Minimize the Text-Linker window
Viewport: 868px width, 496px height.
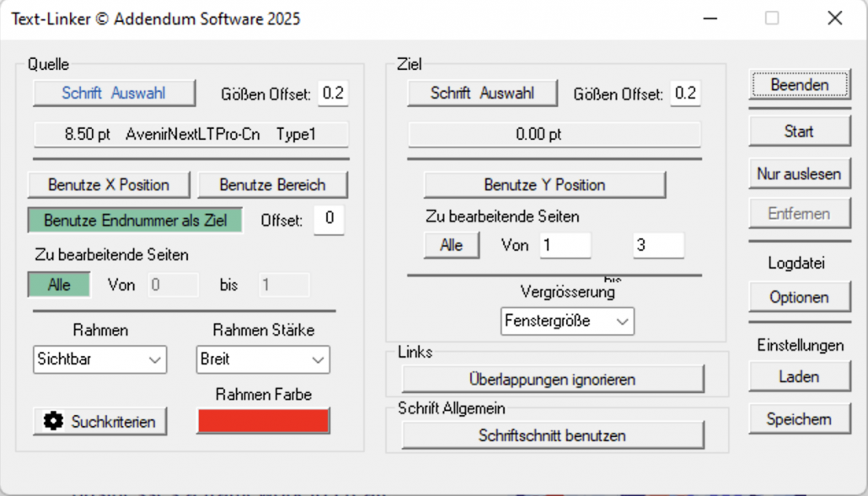[x=710, y=19]
